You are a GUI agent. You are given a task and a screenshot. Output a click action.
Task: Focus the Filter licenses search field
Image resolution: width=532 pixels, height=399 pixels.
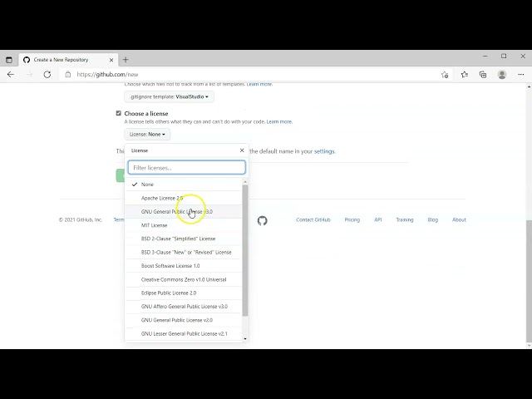point(186,168)
